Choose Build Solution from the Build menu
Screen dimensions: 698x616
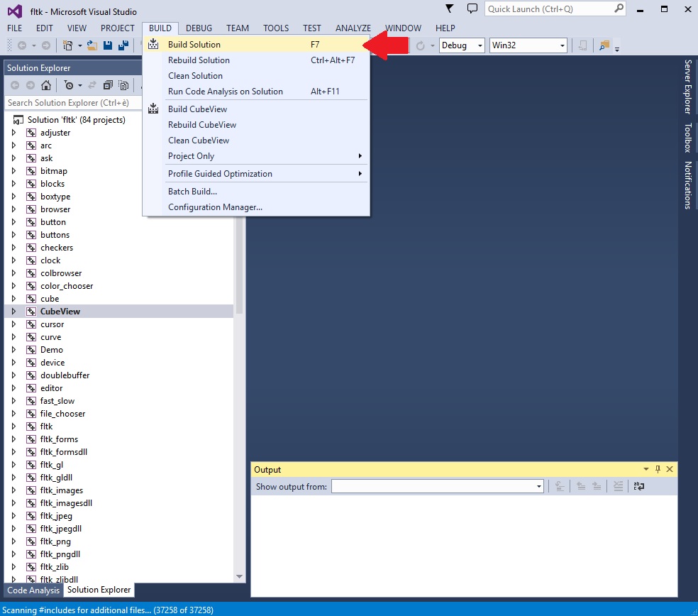pyautogui.click(x=256, y=45)
